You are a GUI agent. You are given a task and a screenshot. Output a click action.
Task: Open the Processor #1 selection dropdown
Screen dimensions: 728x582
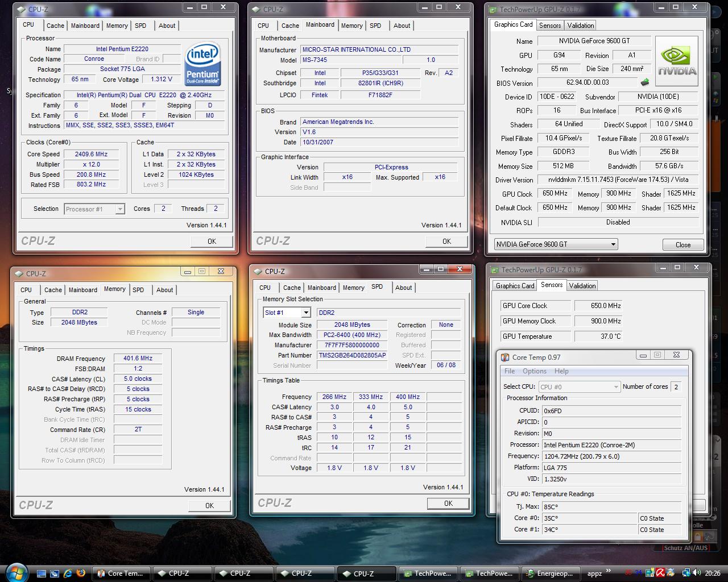click(x=94, y=209)
